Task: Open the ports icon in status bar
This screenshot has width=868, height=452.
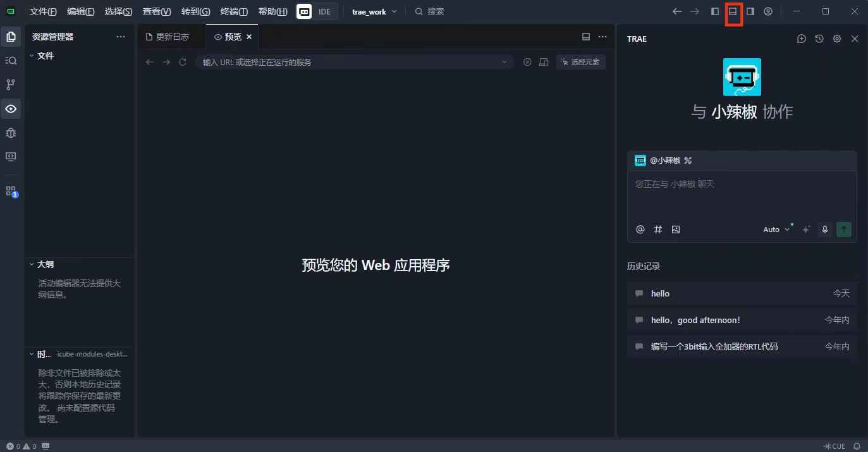Action: pyautogui.click(x=46, y=446)
